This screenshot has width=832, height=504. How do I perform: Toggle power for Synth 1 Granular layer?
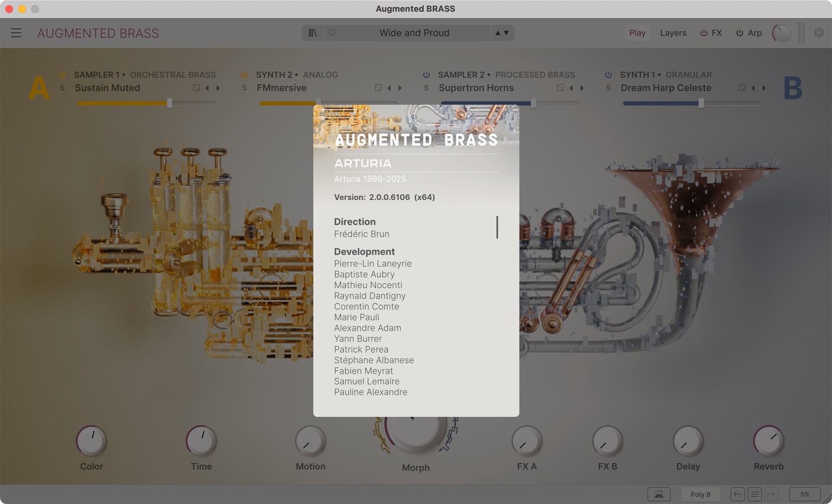[608, 75]
